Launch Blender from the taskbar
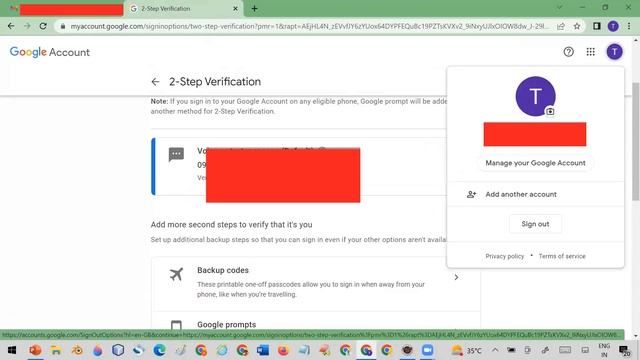 point(77,350)
